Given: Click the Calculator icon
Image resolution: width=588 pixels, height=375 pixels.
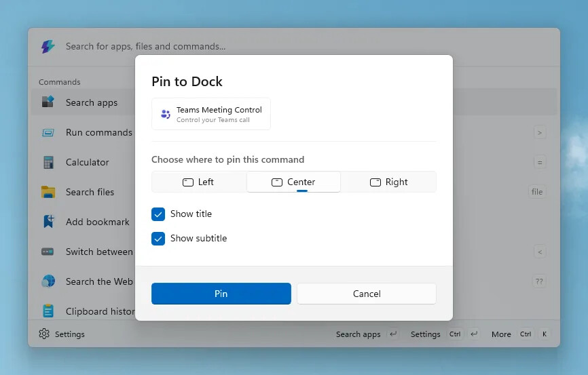Looking at the screenshot, I should (48, 162).
